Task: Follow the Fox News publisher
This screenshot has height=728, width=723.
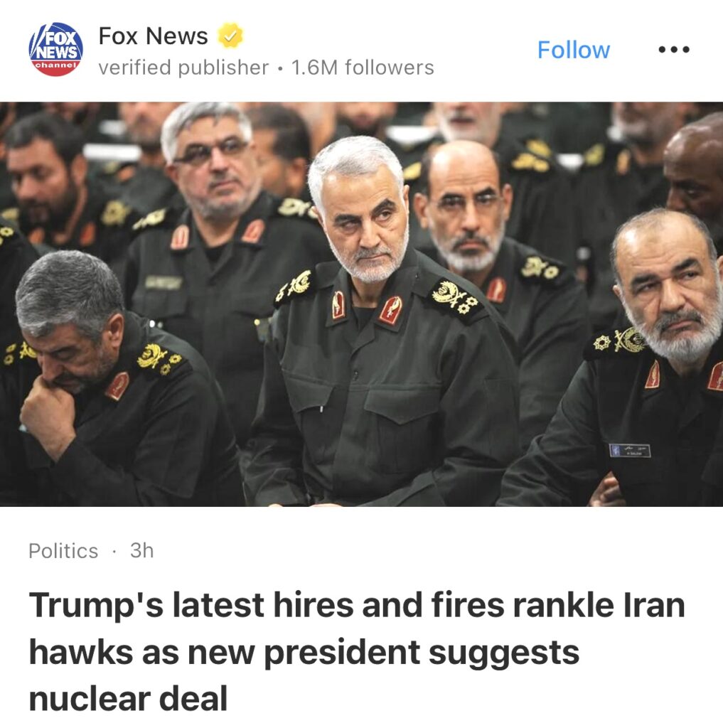Action: click(x=574, y=50)
